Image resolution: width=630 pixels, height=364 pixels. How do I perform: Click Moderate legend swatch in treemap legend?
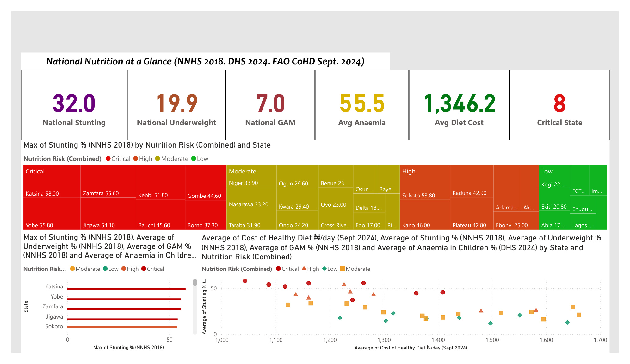click(x=158, y=159)
